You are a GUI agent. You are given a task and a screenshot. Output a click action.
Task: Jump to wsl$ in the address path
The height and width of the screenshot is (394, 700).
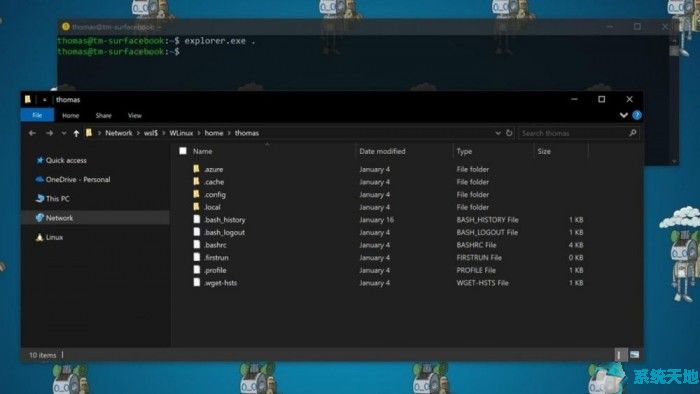[x=150, y=133]
